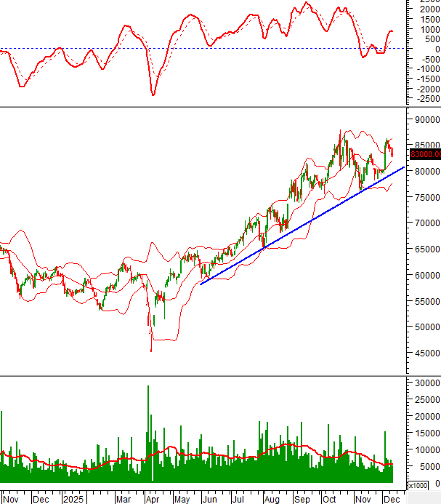Click the Aug month label on time axis
441x504 pixels.
(270, 499)
